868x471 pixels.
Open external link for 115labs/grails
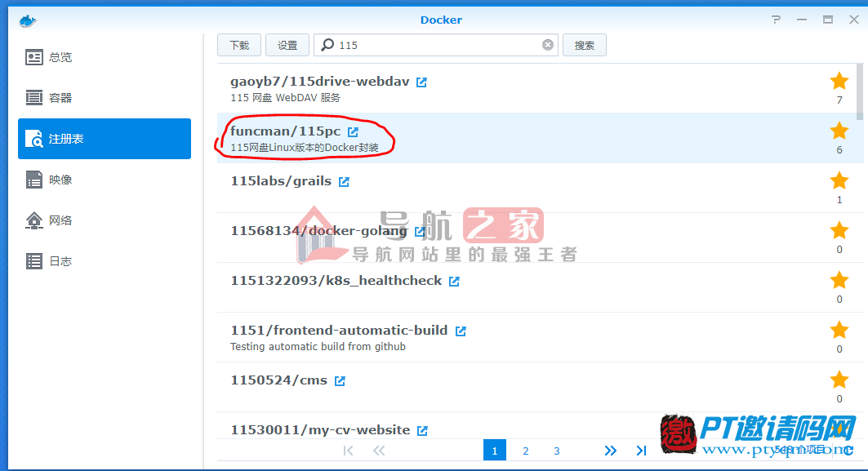point(344,181)
